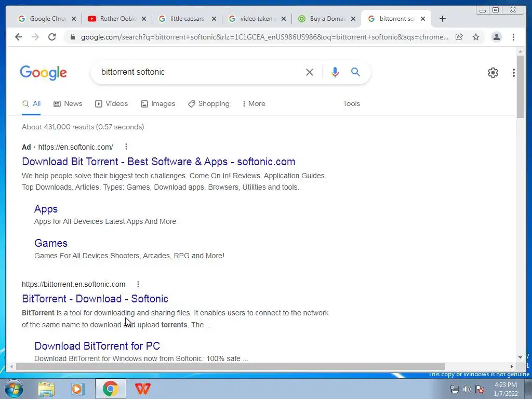This screenshot has height=399, width=532.
Task: Show Images results
Action: pyautogui.click(x=158, y=104)
